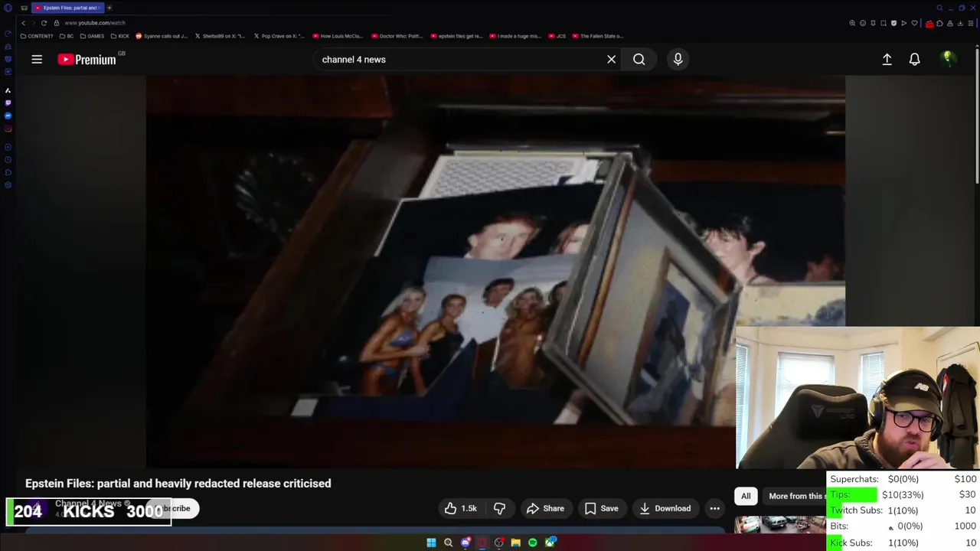This screenshot has width=980, height=551.
Task: Click the streamer webcam overlay
Action: (857, 397)
